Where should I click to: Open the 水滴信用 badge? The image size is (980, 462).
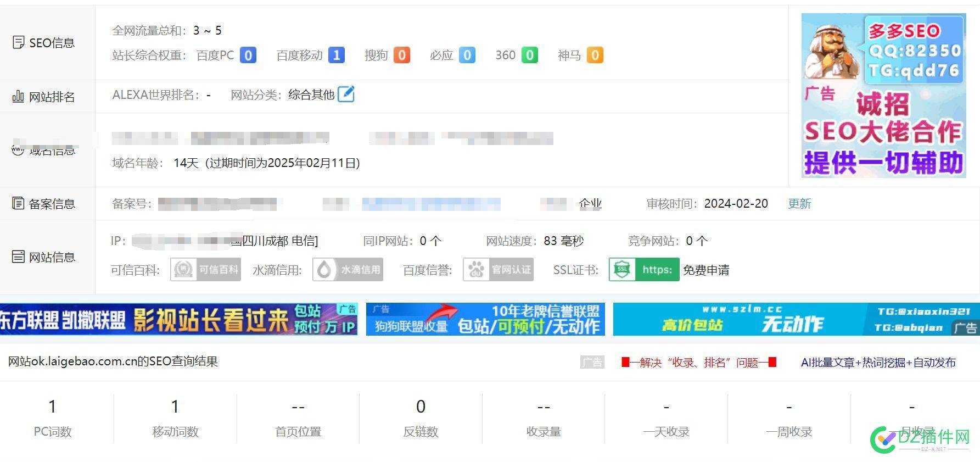(348, 270)
